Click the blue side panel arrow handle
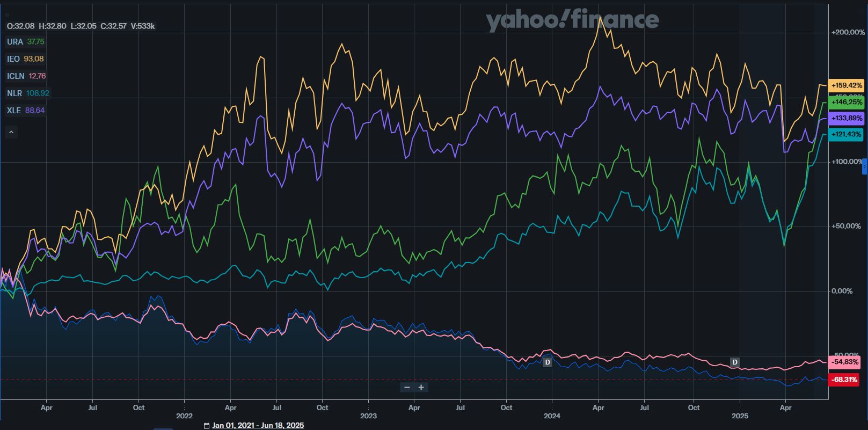Image resolution: width=868 pixels, height=430 pixels. click(864, 166)
